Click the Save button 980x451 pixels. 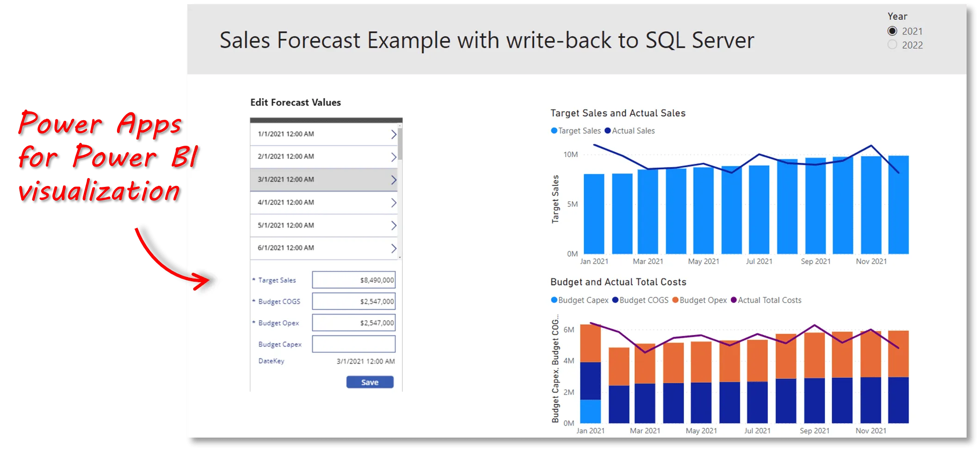click(370, 382)
